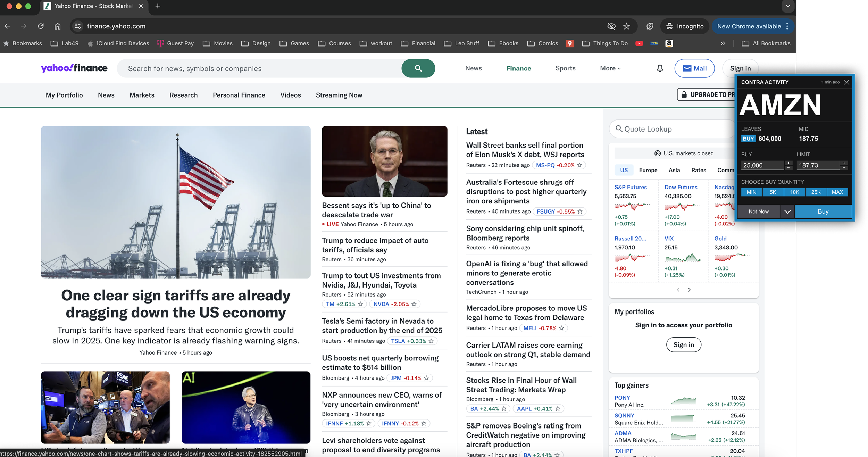
Task: Open the notifications bell icon
Action: [660, 68]
